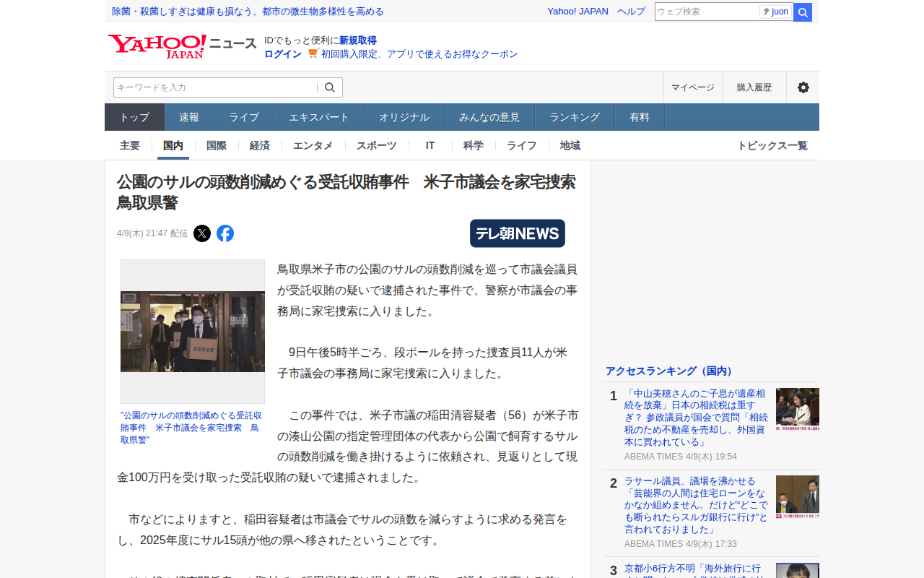Click the ログイン link
Viewport: 924px width, 578px height.
pyautogui.click(x=283, y=54)
